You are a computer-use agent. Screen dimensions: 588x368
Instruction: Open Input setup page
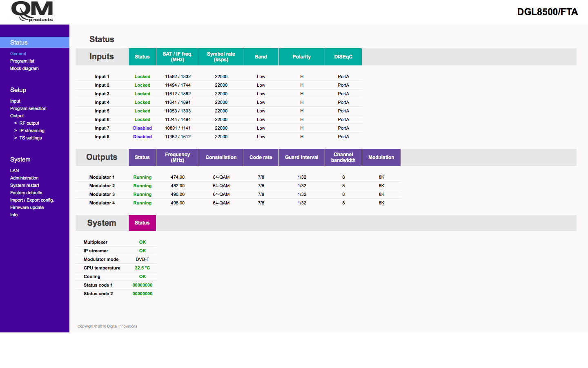tap(15, 101)
